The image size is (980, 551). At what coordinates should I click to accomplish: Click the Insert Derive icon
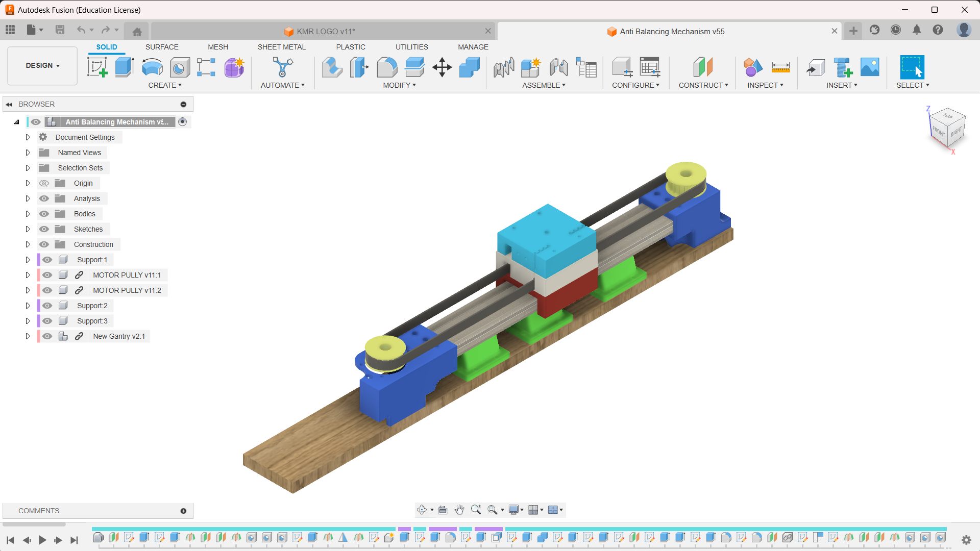pos(815,67)
